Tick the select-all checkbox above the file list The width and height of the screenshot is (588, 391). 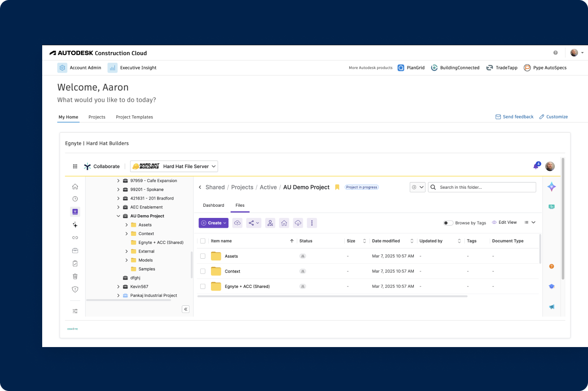coord(203,241)
